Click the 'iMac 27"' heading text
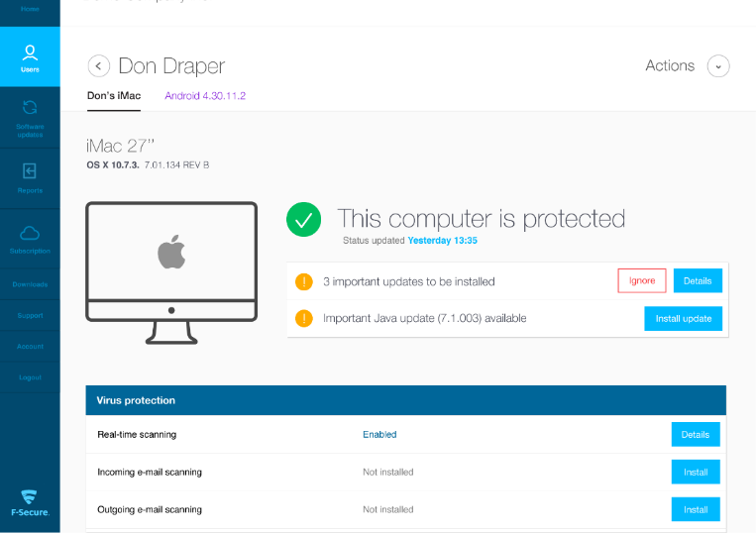The width and height of the screenshot is (756, 533). pyautogui.click(x=120, y=146)
